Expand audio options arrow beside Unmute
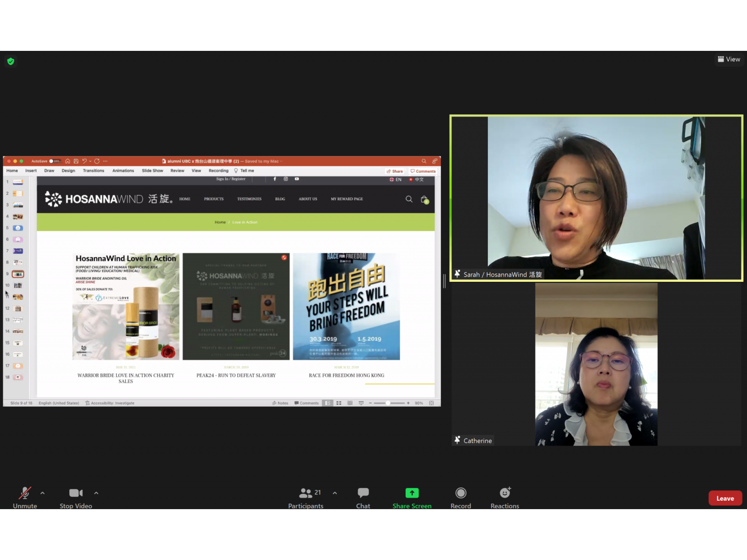The height and width of the screenshot is (560, 747). coord(42,493)
